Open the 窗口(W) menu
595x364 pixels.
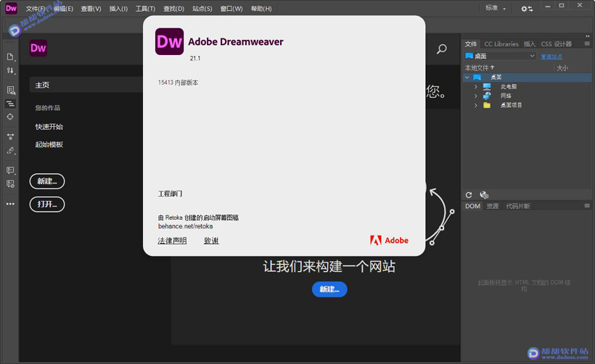231,9
